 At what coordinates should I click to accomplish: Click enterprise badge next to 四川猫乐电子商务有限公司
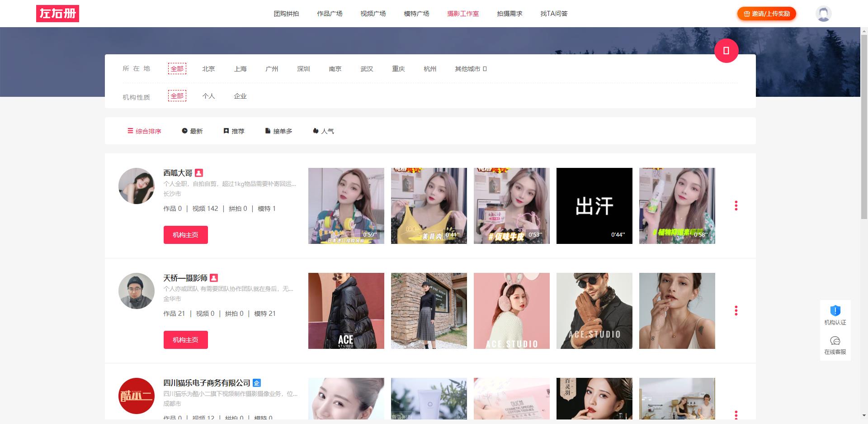click(x=256, y=383)
